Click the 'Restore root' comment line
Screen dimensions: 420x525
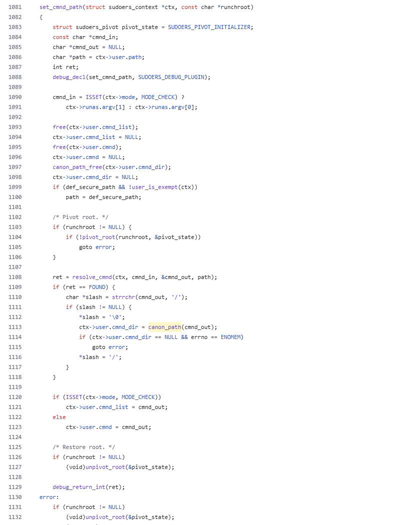84,447
